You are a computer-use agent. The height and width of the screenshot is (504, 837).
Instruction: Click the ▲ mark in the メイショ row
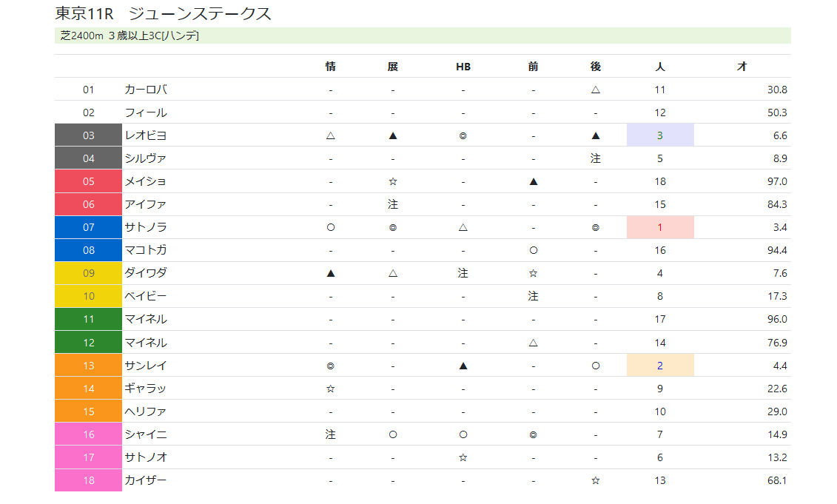533,181
